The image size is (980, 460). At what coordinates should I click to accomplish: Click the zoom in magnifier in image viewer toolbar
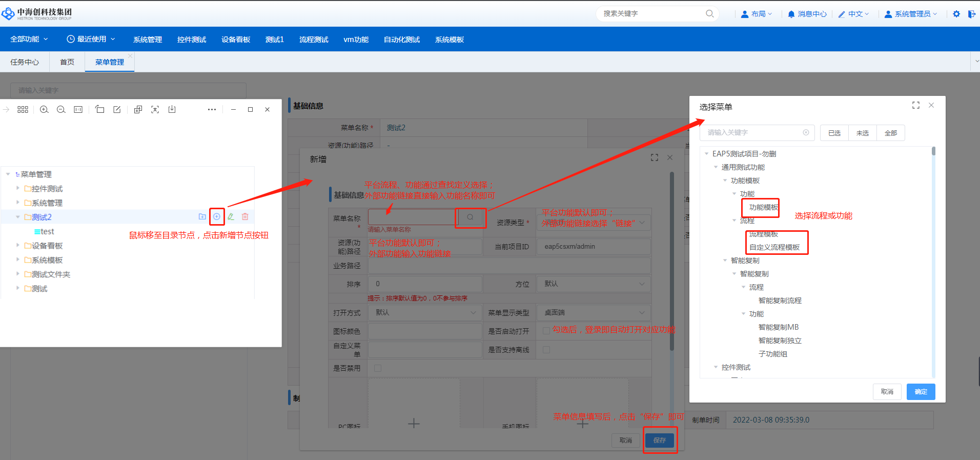coord(44,110)
